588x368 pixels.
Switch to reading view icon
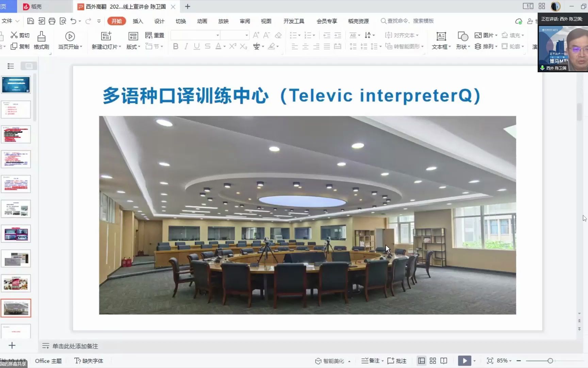click(444, 361)
